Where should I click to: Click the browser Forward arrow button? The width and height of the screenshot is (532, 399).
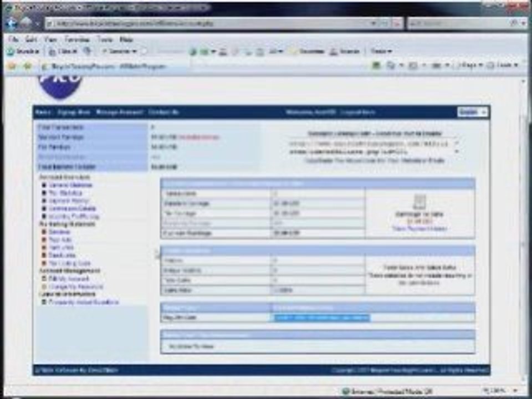26,23
